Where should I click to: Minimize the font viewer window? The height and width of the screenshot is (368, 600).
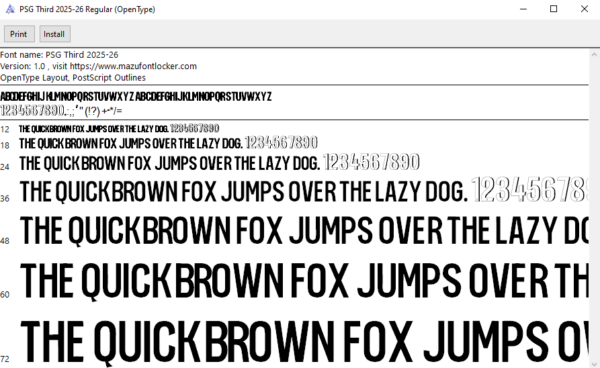(x=523, y=9)
